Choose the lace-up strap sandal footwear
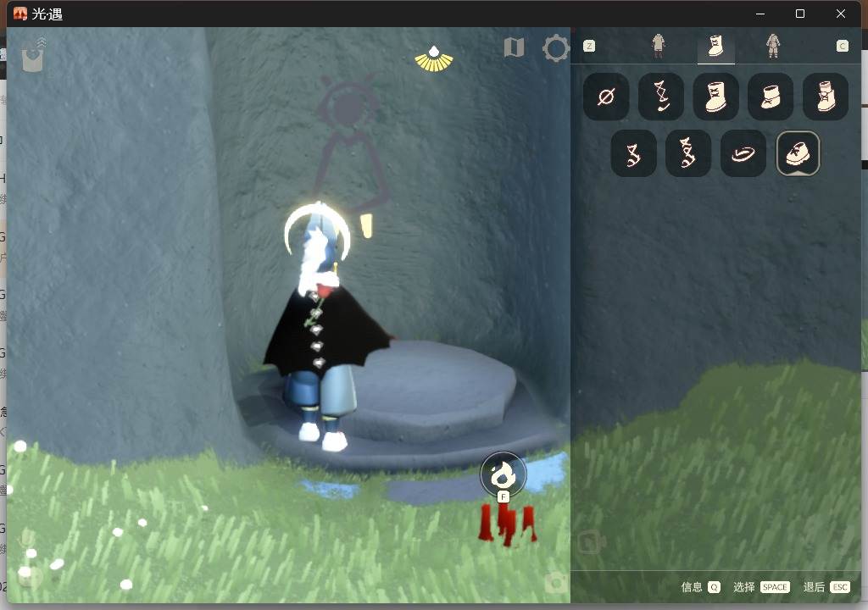Viewport: 868px width, 610px height. click(661, 97)
